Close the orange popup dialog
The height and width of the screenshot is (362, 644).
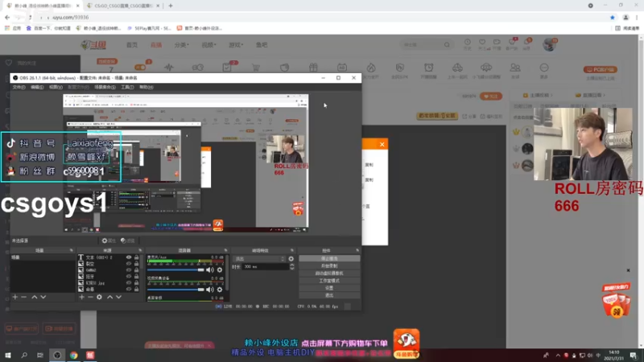pos(382,144)
